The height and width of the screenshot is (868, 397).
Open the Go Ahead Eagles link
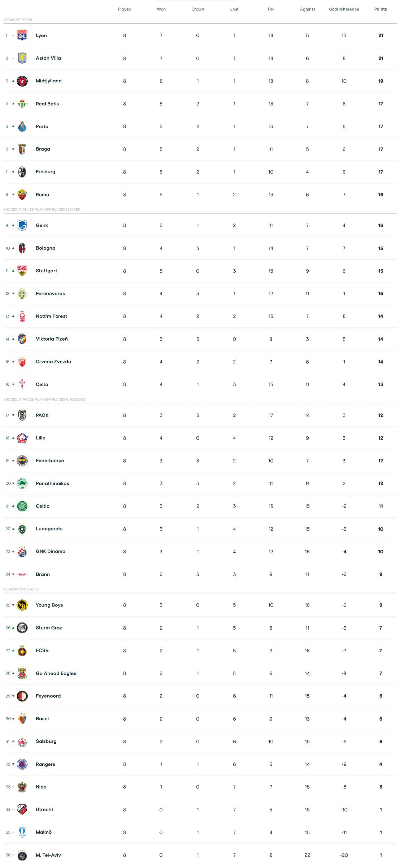point(56,673)
